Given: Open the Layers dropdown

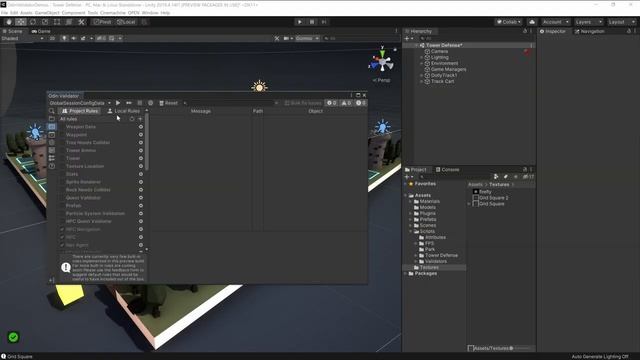Looking at the screenshot, I should click(x=589, y=22).
